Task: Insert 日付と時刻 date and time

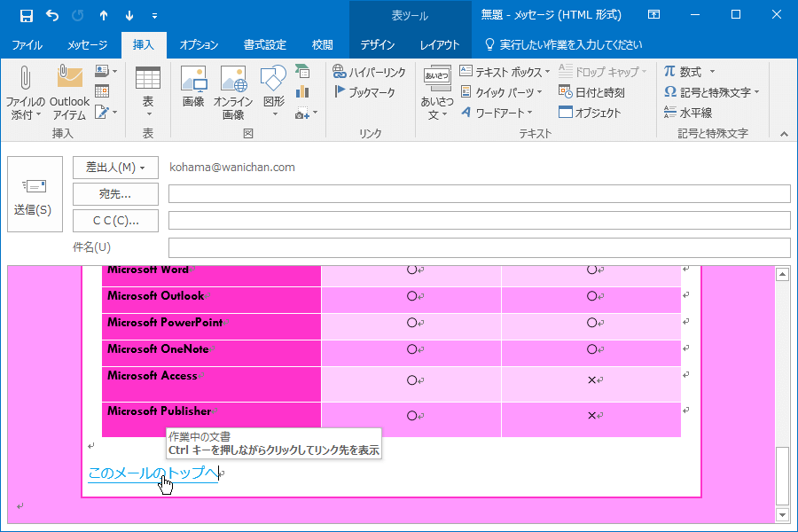Action: click(592, 92)
